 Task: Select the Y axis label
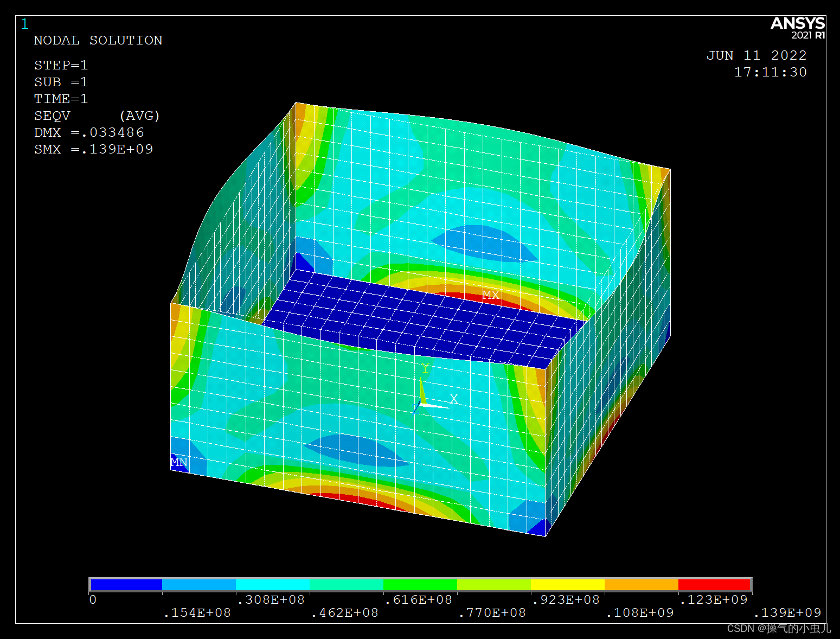pos(425,369)
